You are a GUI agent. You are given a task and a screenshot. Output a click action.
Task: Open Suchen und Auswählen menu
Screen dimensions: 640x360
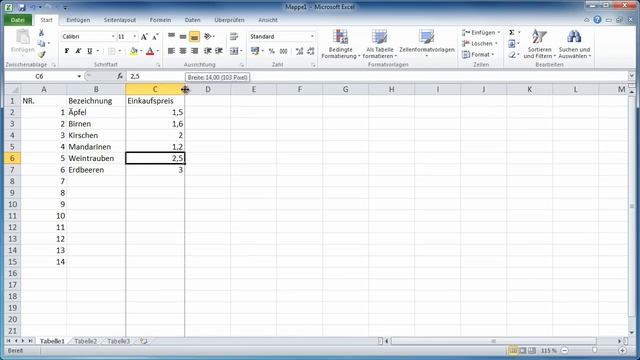[x=574, y=44]
